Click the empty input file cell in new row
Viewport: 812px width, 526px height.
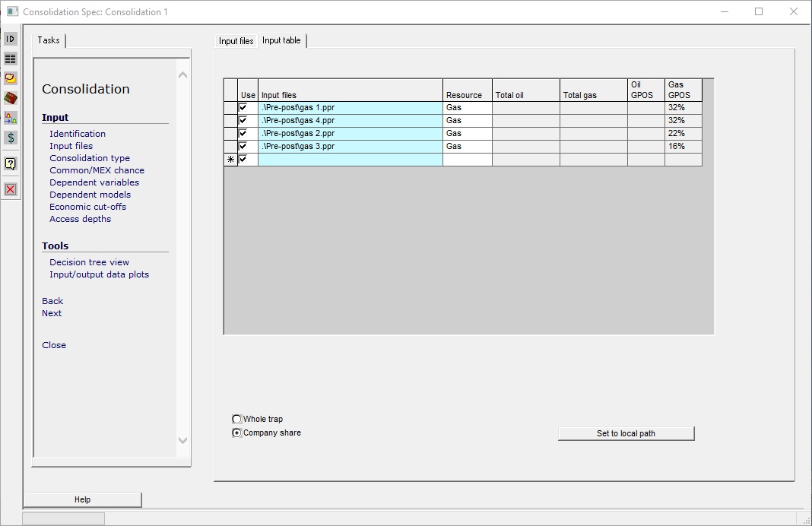(350, 160)
